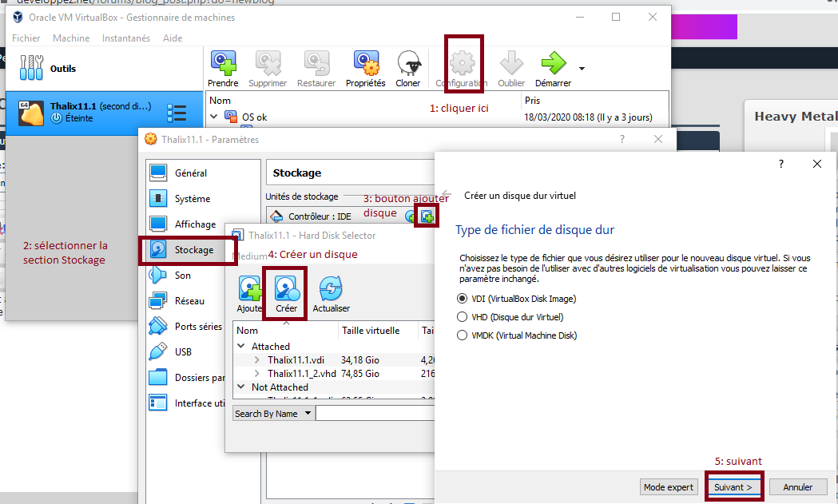Click the help question mark in Paramètres window

(x=622, y=139)
